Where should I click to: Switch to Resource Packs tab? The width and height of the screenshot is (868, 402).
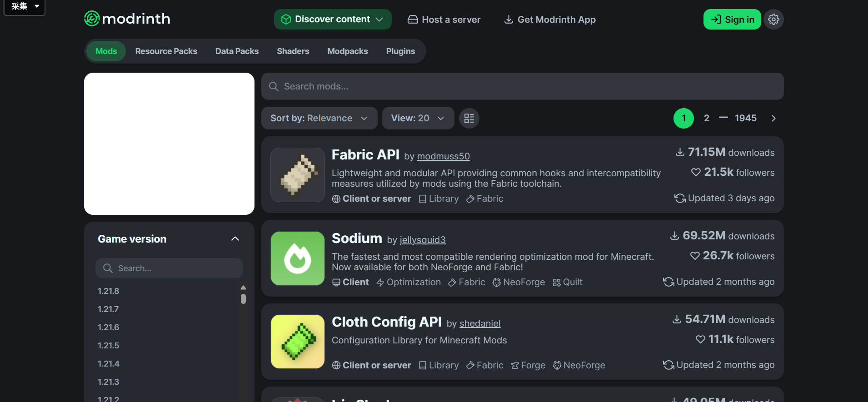pos(166,51)
